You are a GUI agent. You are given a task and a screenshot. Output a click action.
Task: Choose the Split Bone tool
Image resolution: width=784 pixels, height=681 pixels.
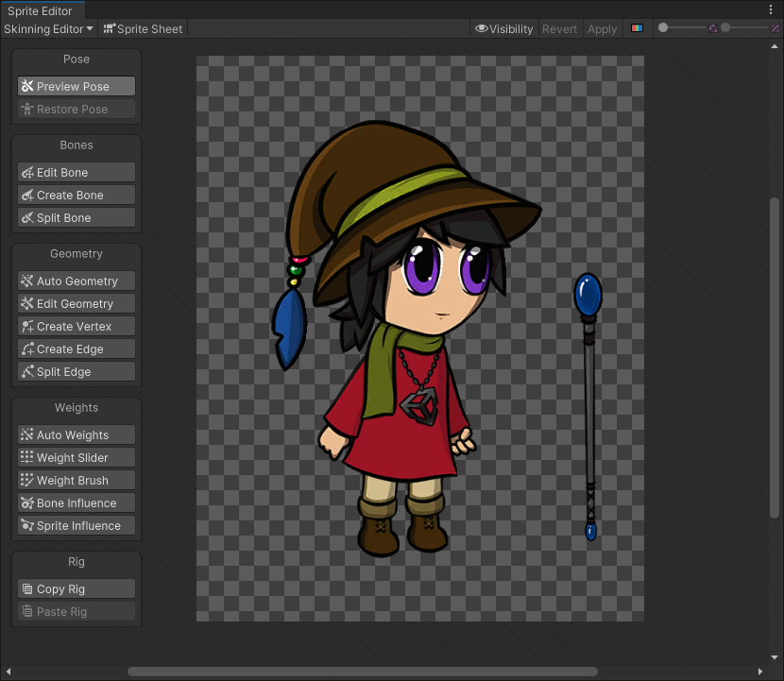[77, 218]
